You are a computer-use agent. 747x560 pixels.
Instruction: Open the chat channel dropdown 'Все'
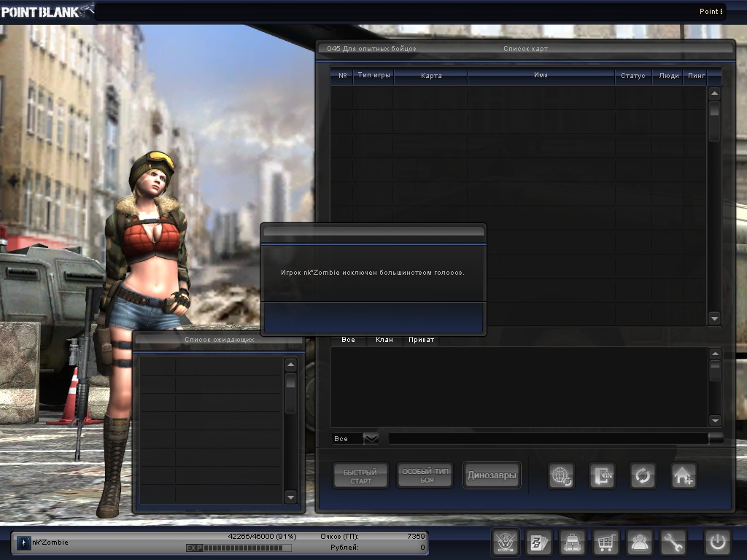pos(371,438)
